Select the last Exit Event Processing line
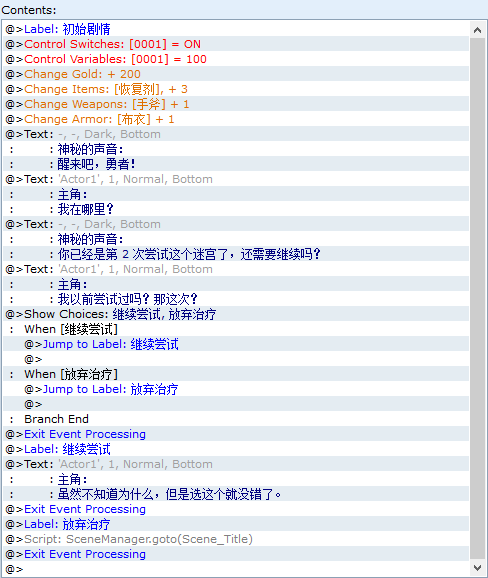The height and width of the screenshot is (578, 488). (236, 554)
